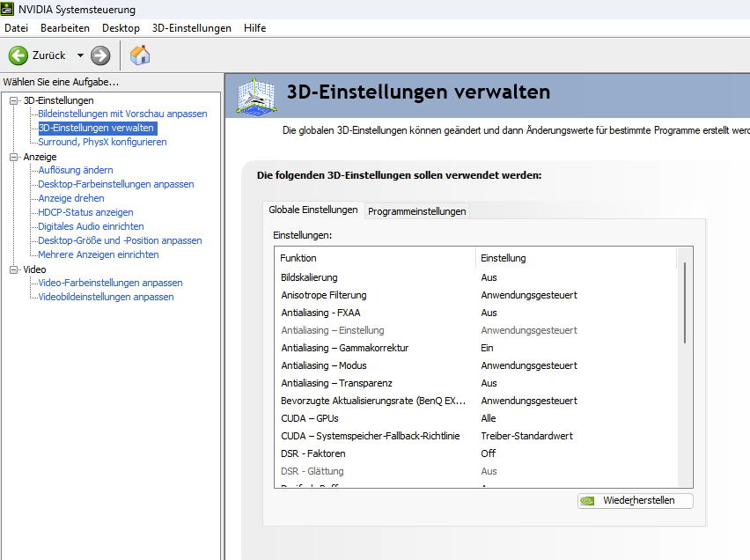The width and height of the screenshot is (750, 560).
Task: Click the grey forward arrow icon
Action: click(100, 55)
